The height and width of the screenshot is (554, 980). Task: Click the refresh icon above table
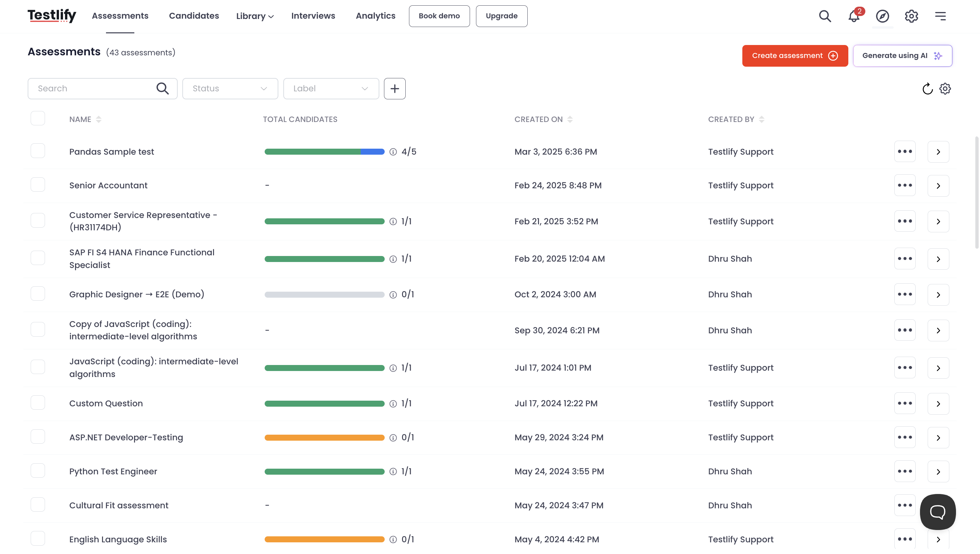[x=927, y=89]
